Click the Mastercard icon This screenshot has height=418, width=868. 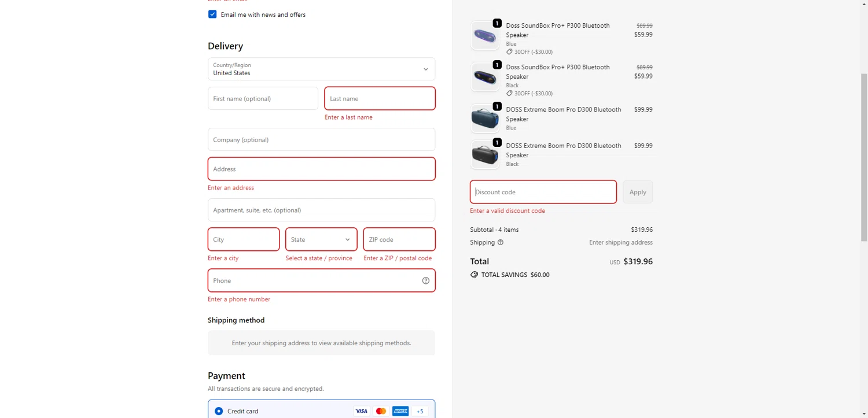(381, 411)
